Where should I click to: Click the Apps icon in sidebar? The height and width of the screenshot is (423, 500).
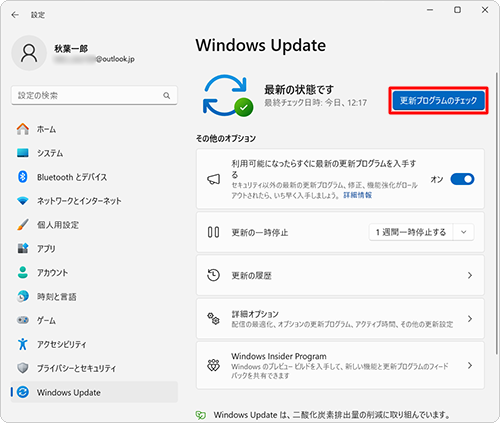click(x=23, y=248)
